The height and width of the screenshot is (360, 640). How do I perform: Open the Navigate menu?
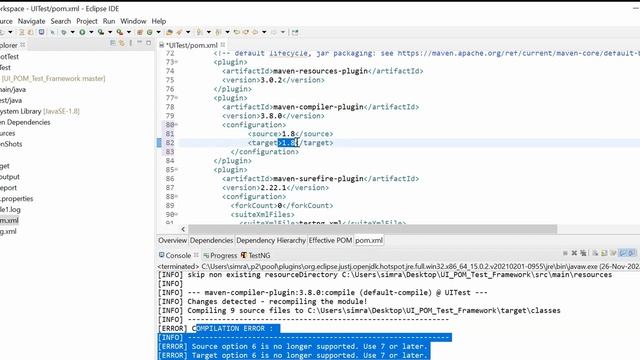pyautogui.click(x=31, y=21)
